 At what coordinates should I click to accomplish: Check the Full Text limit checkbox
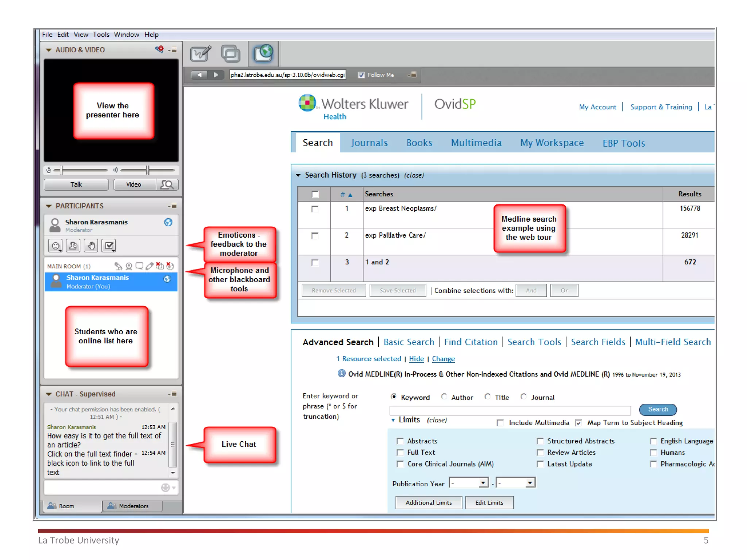pyautogui.click(x=400, y=452)
